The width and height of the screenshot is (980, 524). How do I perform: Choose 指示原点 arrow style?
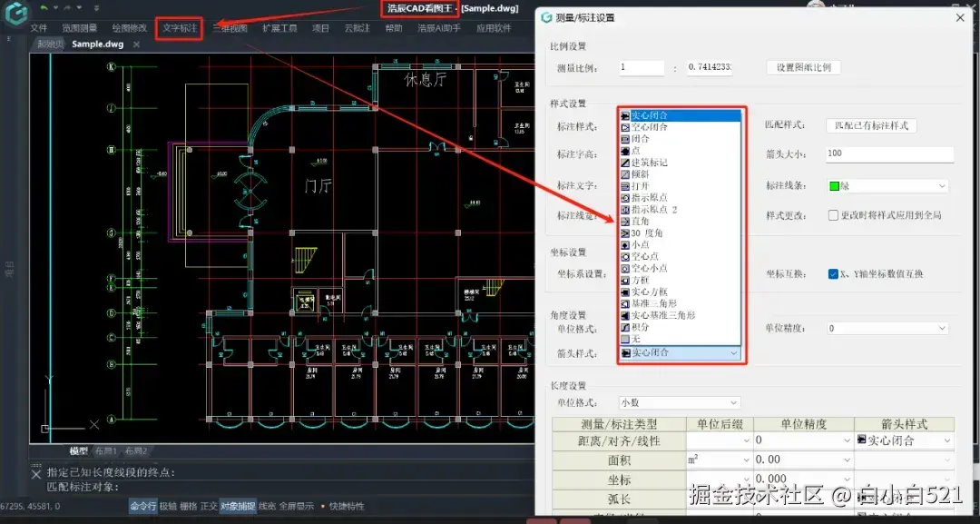click(x=680, y=198)
